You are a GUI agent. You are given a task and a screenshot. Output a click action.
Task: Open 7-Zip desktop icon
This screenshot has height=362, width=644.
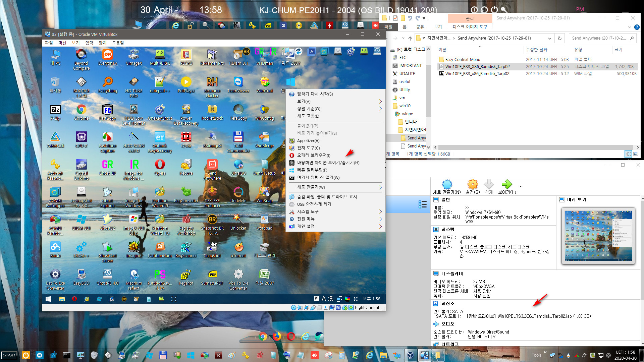tap(55, 112)
